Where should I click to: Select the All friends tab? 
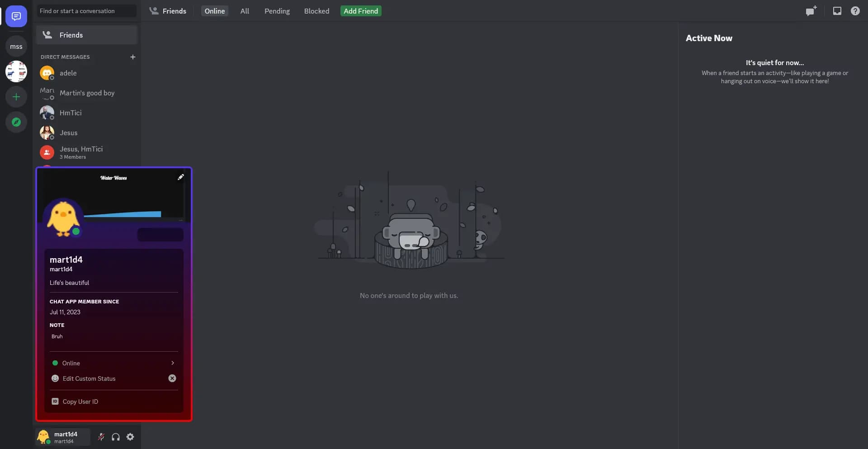(245, 11)
